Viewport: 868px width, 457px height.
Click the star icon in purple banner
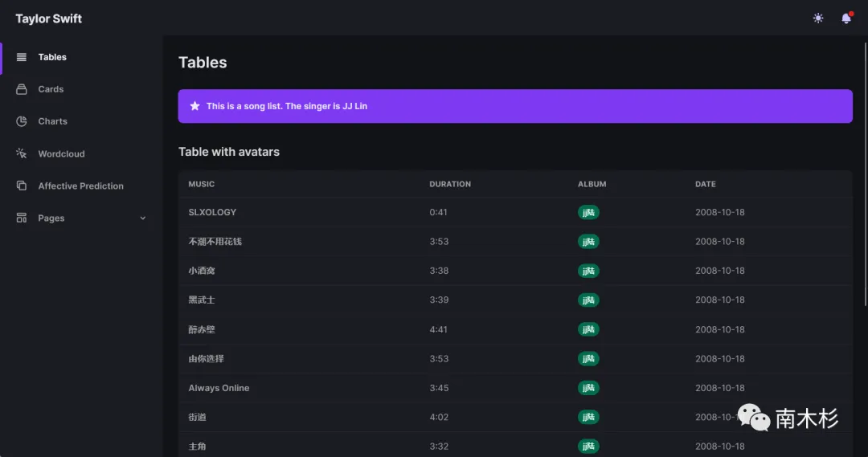pyautogui.click(x=194, y=106)
